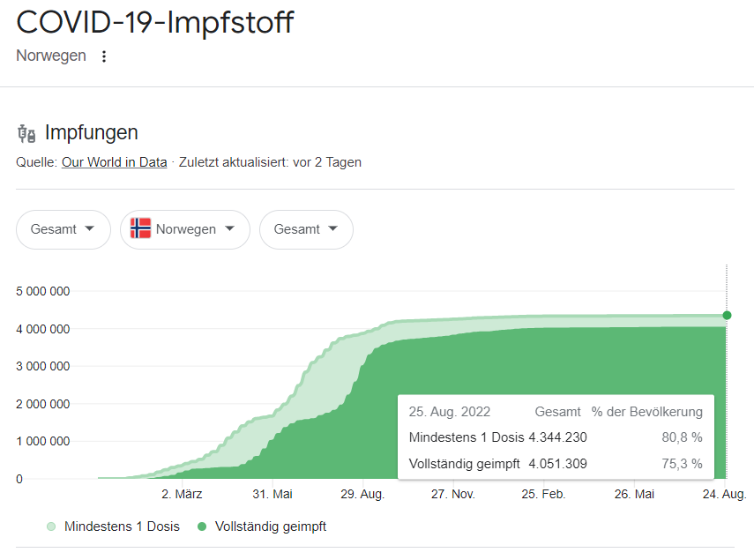Toggle the Vollständig geimpft legend label
Viewport: 754px width, 560px height.
[x=271, y=526]
